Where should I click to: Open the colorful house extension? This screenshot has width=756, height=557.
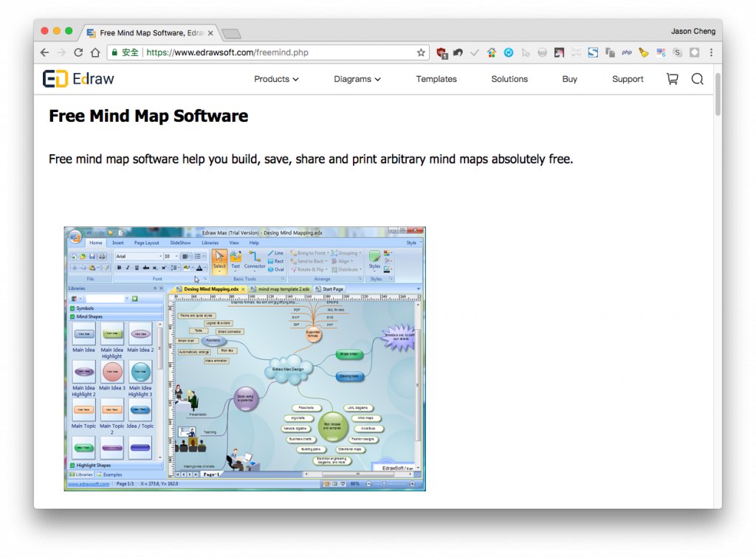coord(491,52)
